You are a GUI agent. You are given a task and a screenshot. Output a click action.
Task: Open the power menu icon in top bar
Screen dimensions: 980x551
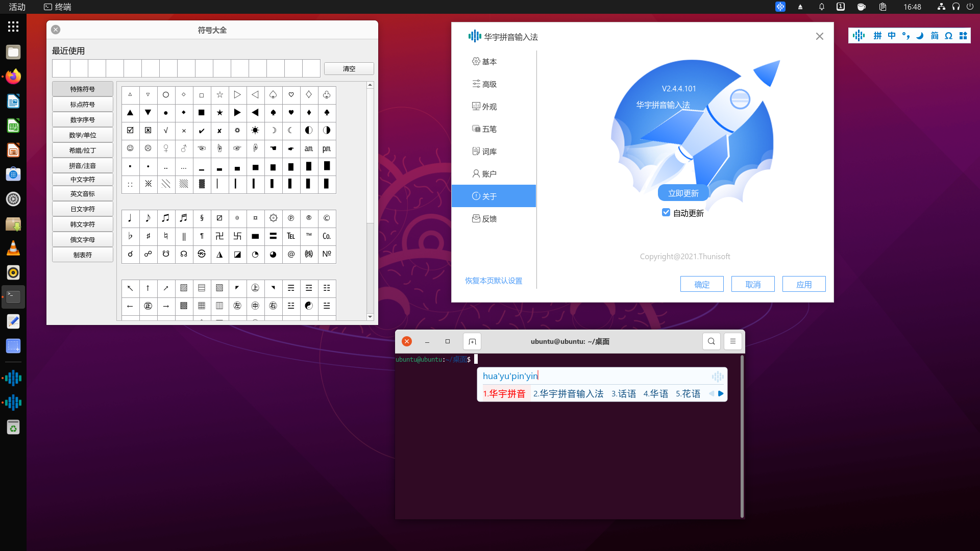970,7
